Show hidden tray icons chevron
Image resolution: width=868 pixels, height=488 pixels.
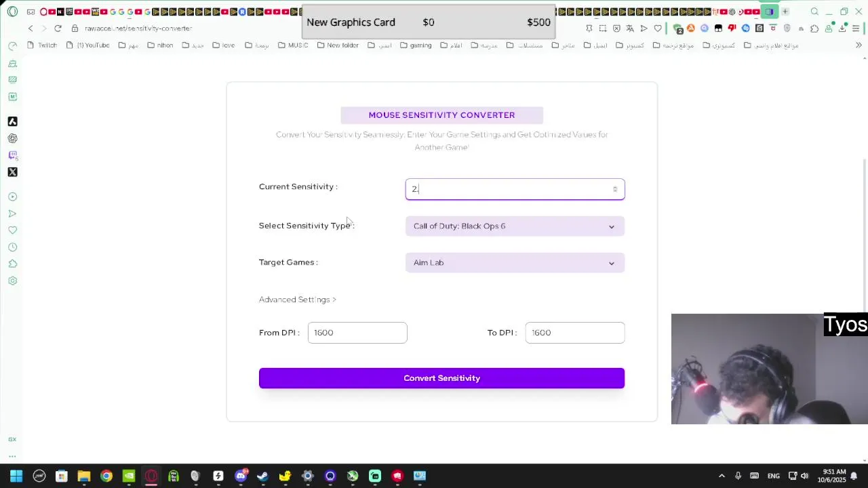click(722, 476)
